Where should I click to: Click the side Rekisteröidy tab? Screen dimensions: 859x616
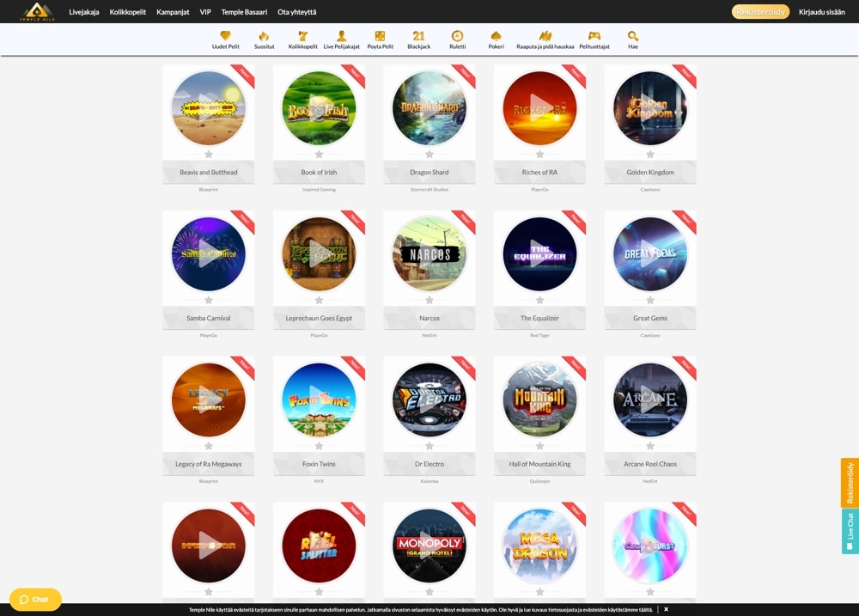(850, 483)
